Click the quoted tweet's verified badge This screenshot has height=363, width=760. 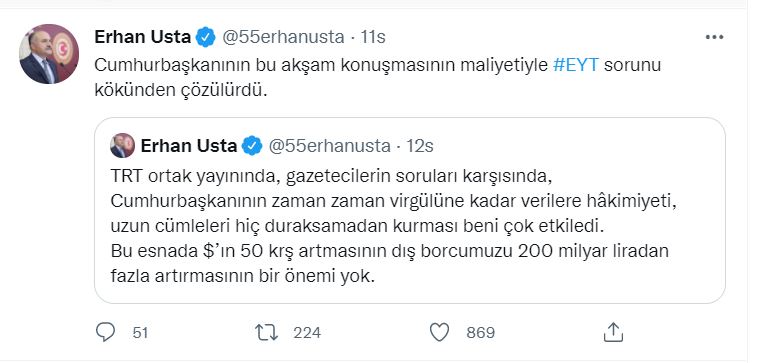[x=252, y=145]
